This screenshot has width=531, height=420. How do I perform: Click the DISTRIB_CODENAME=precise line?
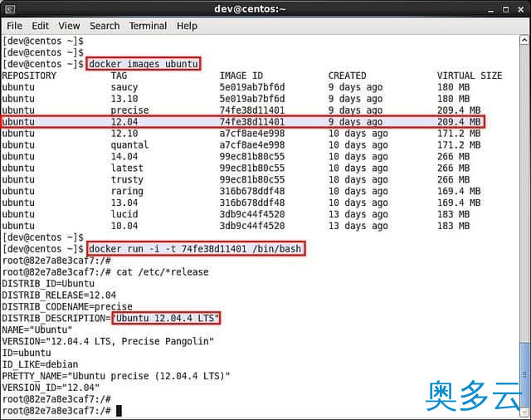coord(67,306)
